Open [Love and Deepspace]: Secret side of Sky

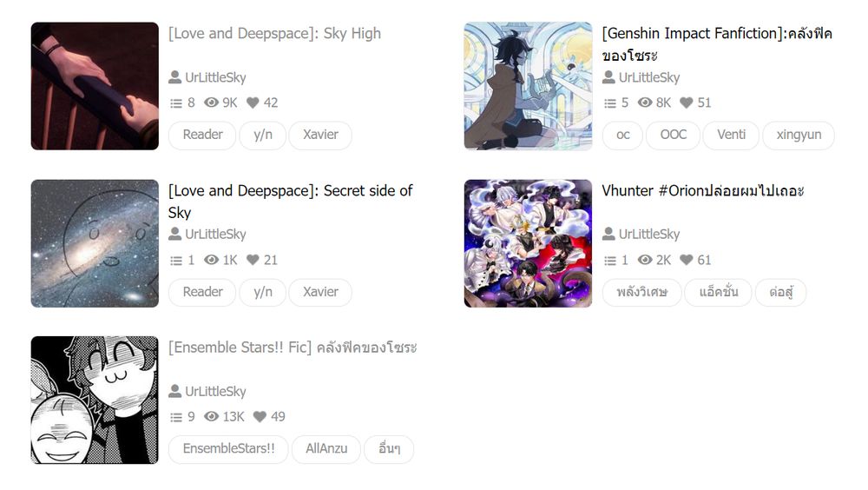click(x=290, y=202)
